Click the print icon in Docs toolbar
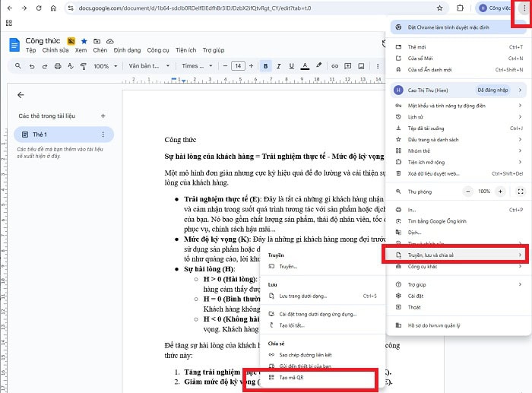Image resolution: width=532 pixels, height=393 pixels. pos(58,66)
